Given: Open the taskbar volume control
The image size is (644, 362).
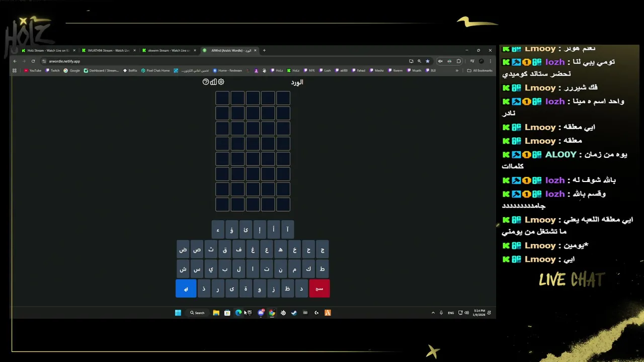Looking at the screenshot, I should 467,313.
